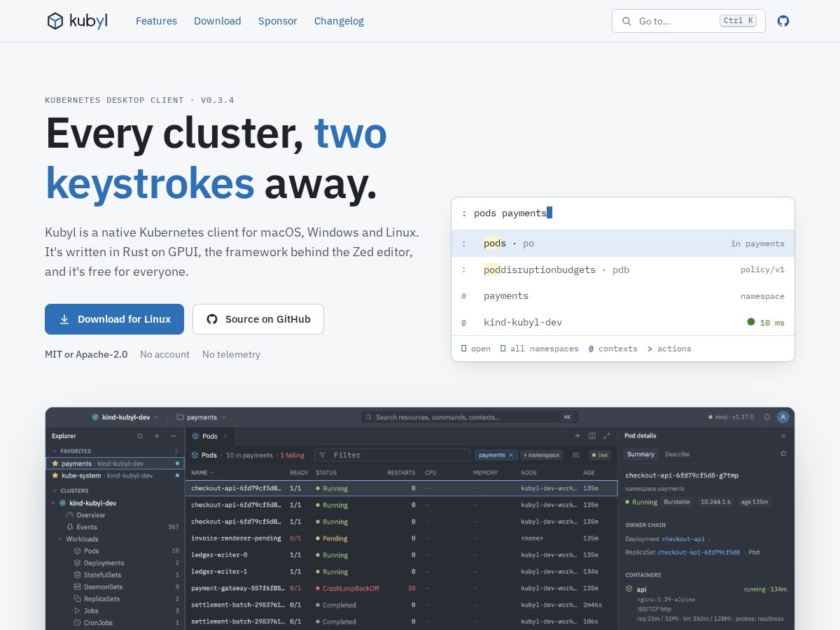Select the kube-system favorite entry
The image size is (840, 630).
(115, 475)
